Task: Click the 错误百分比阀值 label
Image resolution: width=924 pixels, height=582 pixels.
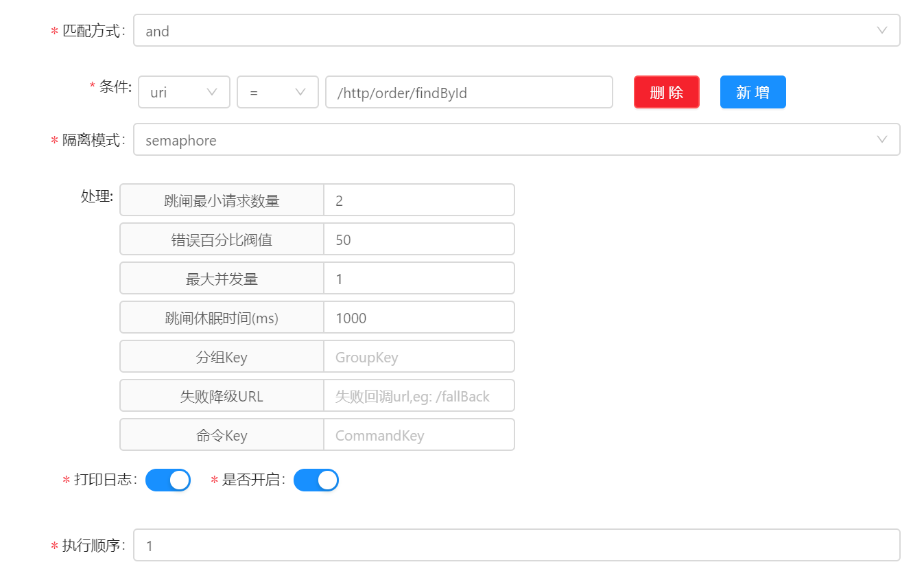Action: (x=222, y=240)
